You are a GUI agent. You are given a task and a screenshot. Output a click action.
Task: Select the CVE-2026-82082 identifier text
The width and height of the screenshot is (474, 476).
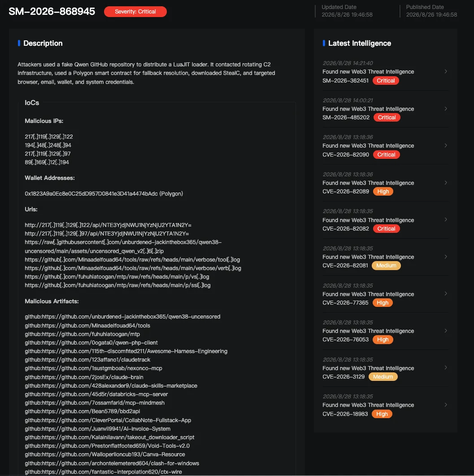tap(346, 229)
